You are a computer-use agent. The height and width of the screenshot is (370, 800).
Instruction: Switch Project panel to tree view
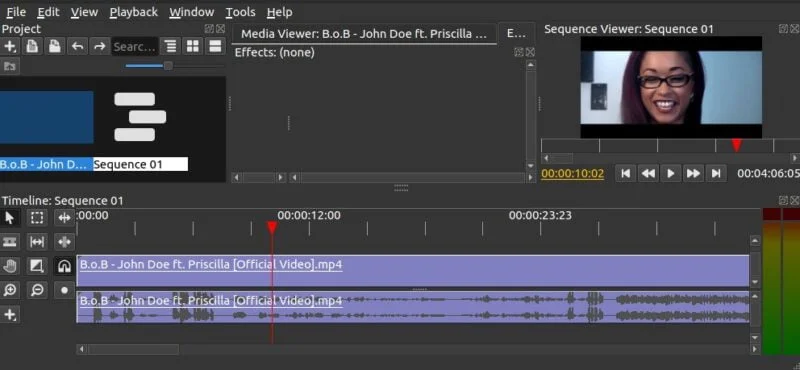[170, 46]
